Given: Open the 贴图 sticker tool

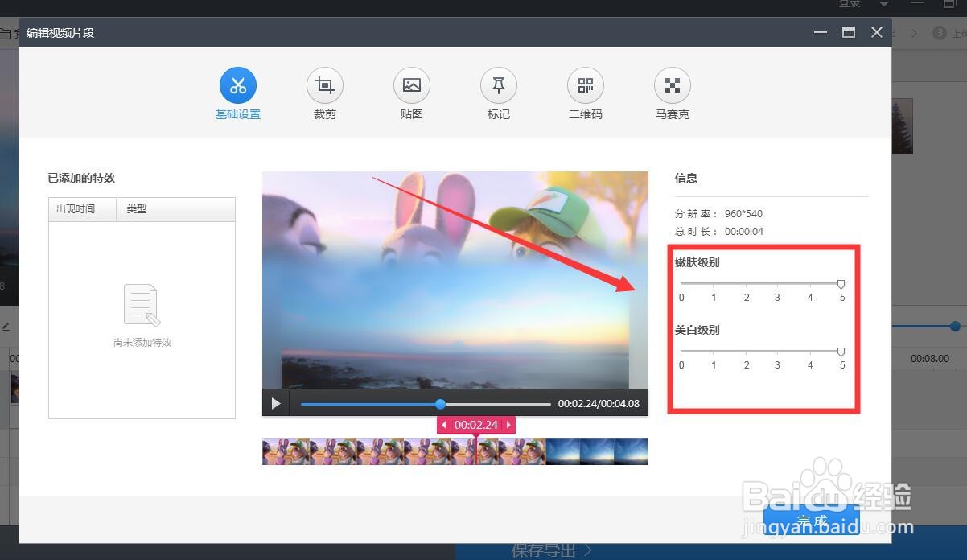Looking at the screenshot, I should pyautogui.click(x=412, y=85).
